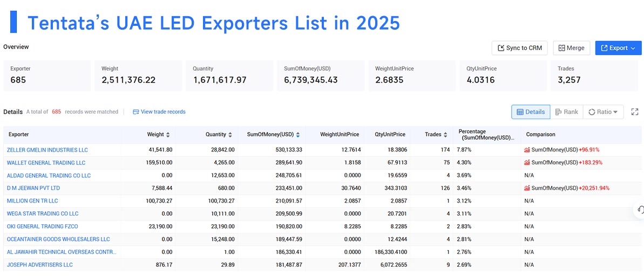Viewport: 644px width, 277px height.
Task: Open the View trade records link
Action: [159, 112]
